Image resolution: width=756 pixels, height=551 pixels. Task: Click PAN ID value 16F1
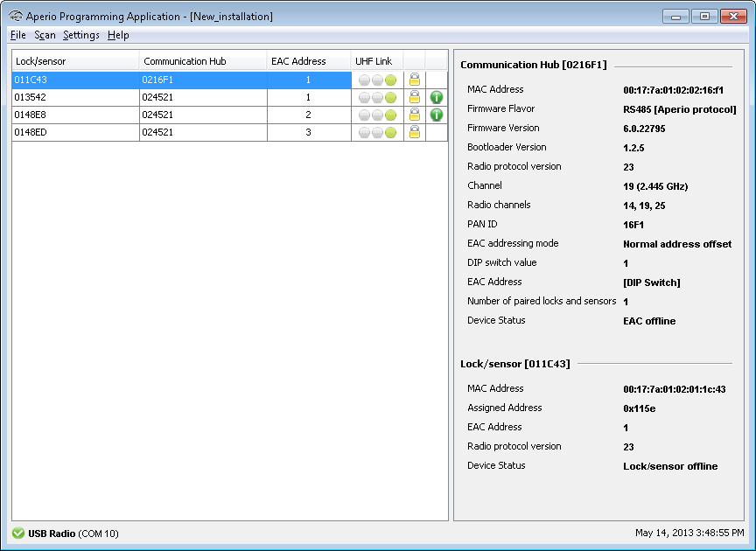[633, 225]
